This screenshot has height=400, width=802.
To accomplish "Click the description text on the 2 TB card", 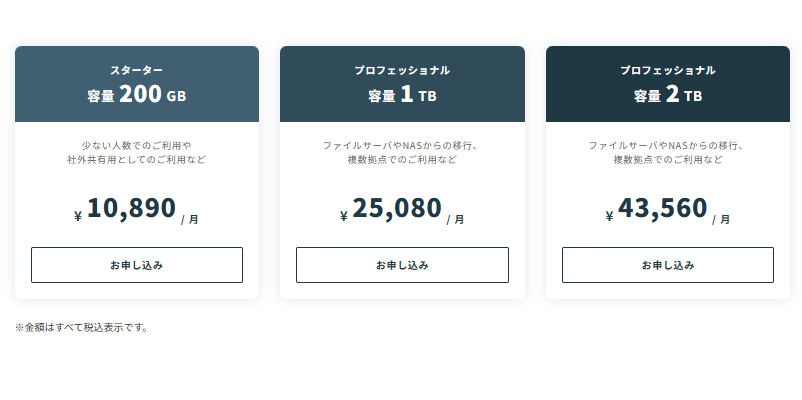I will tap(668, 152).
